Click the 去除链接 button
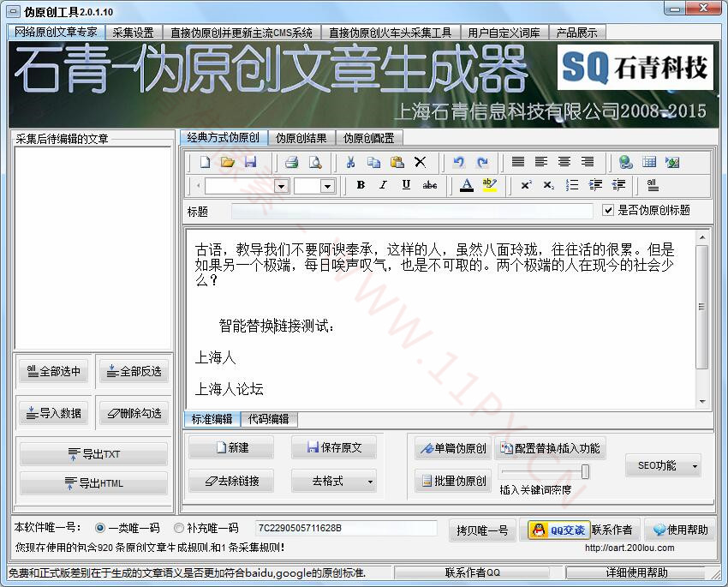Image resolution: width=728 pixels, height=587 pixels. pyautogui.click(x=231, y=481)
